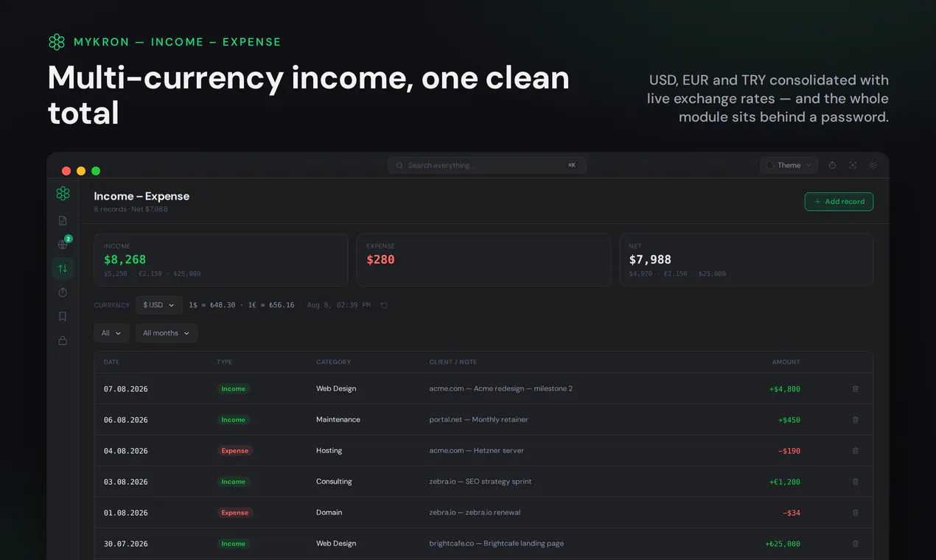Open the globe sidebar icon with badge 2
This screenshot has height=560, width=936.
pyautogui.click(x=63, y=244)
